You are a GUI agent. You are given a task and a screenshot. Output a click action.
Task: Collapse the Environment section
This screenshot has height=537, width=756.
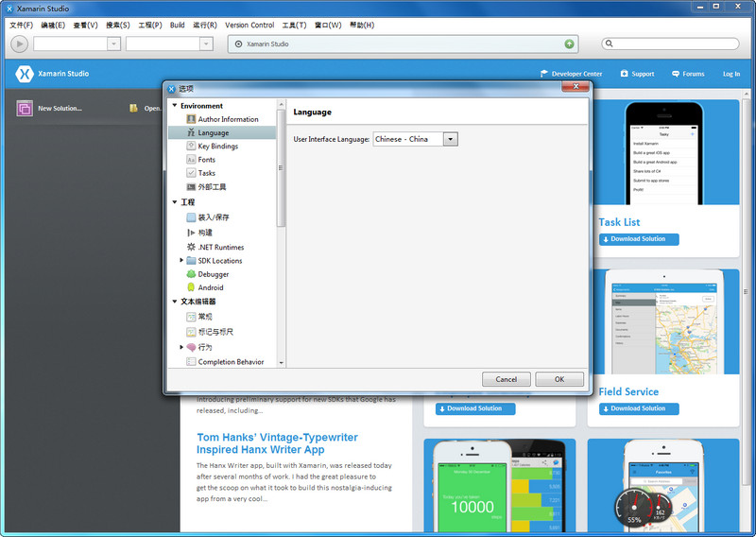click(x=175, y=106)
